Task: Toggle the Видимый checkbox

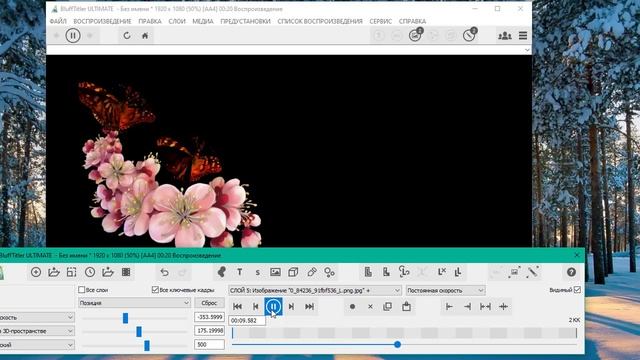Action: pos(577,290)
